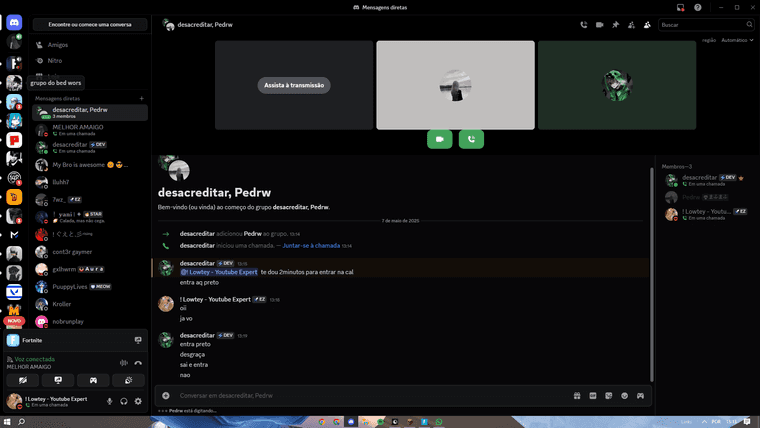Open the Nitro tab

pos(90,61)
